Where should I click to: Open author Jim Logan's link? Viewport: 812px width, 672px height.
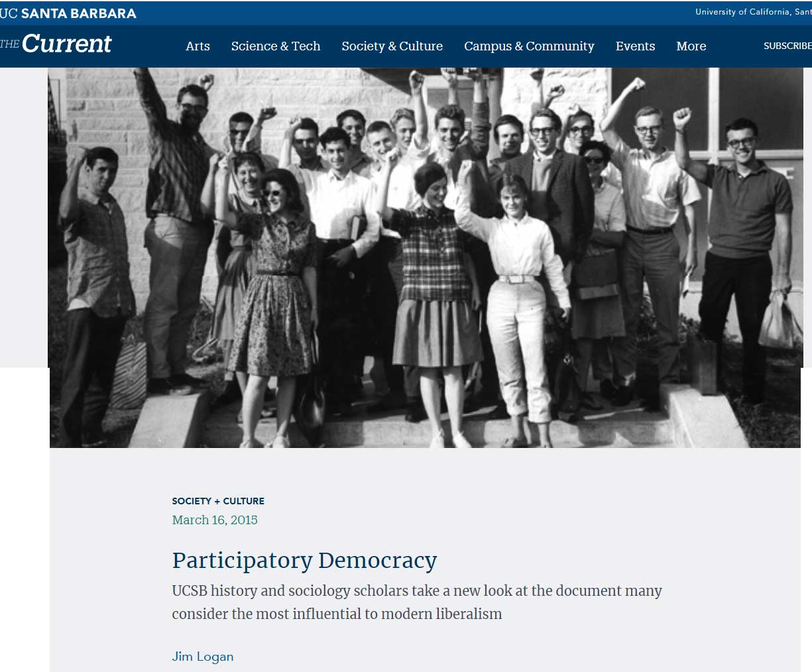(203, 656)
